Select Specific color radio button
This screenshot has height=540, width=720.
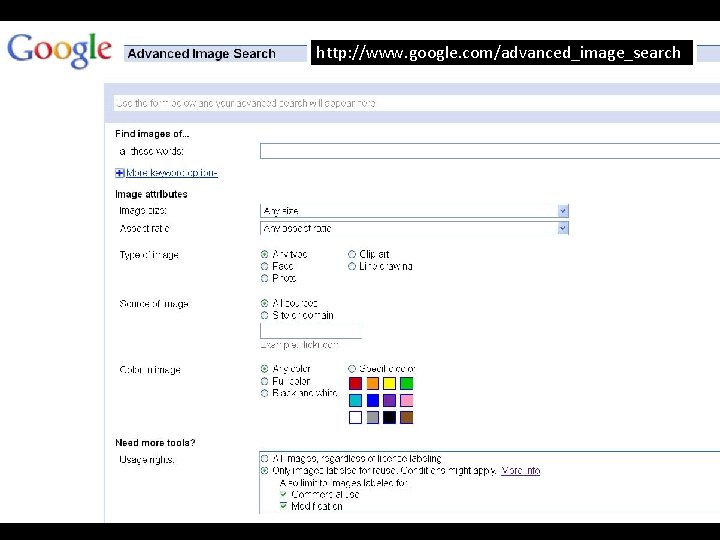352,369
